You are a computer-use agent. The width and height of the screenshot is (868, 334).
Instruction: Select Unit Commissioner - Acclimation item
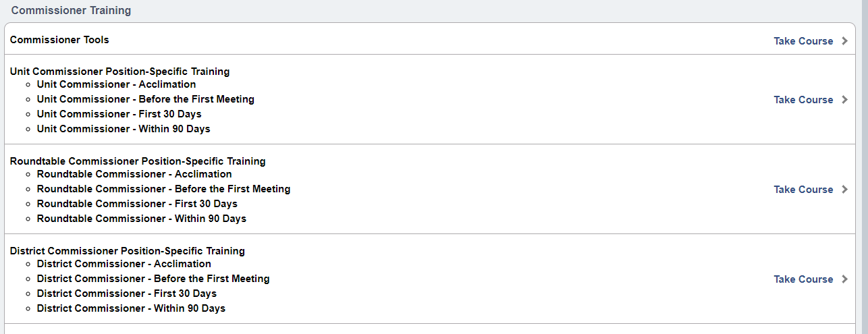pos(116,84)
